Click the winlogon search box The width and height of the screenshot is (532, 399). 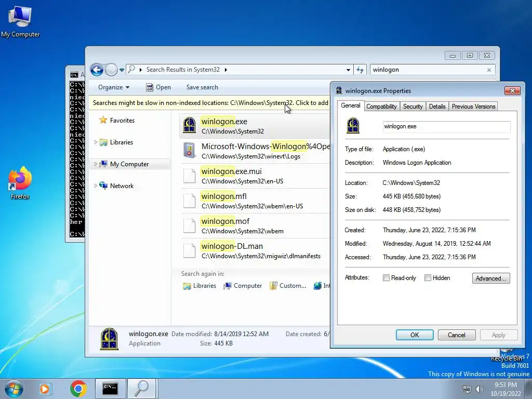(x=428, y=70)
